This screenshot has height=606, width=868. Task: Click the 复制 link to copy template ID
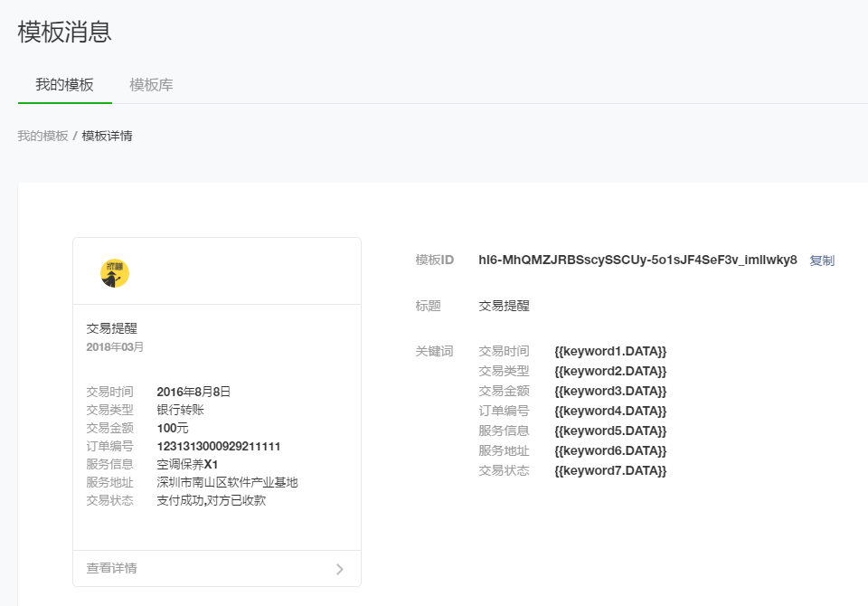point(822,260)
